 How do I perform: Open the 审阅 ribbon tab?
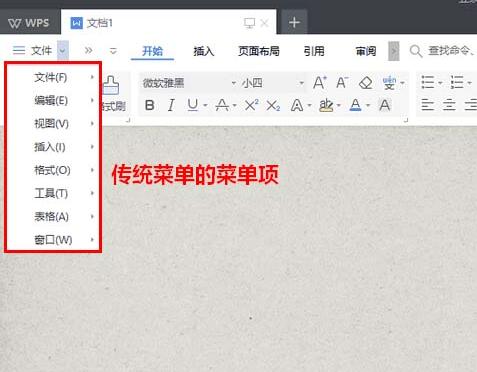[366, 51]
